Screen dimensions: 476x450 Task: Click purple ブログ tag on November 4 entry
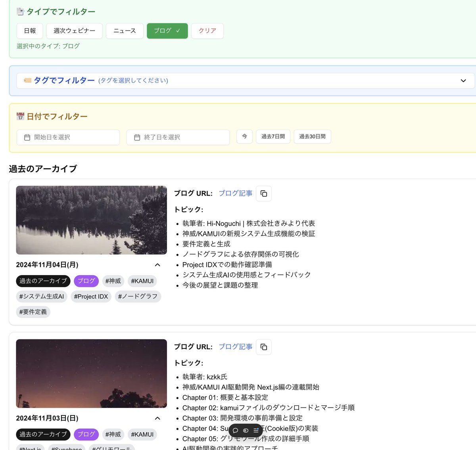point(86,281)
